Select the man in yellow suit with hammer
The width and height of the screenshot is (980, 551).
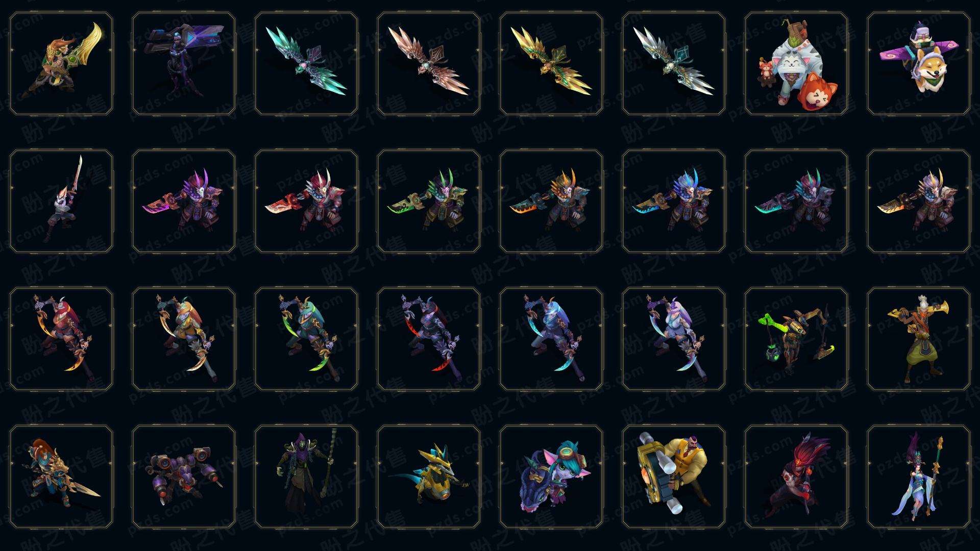click(x=674, y=477)
